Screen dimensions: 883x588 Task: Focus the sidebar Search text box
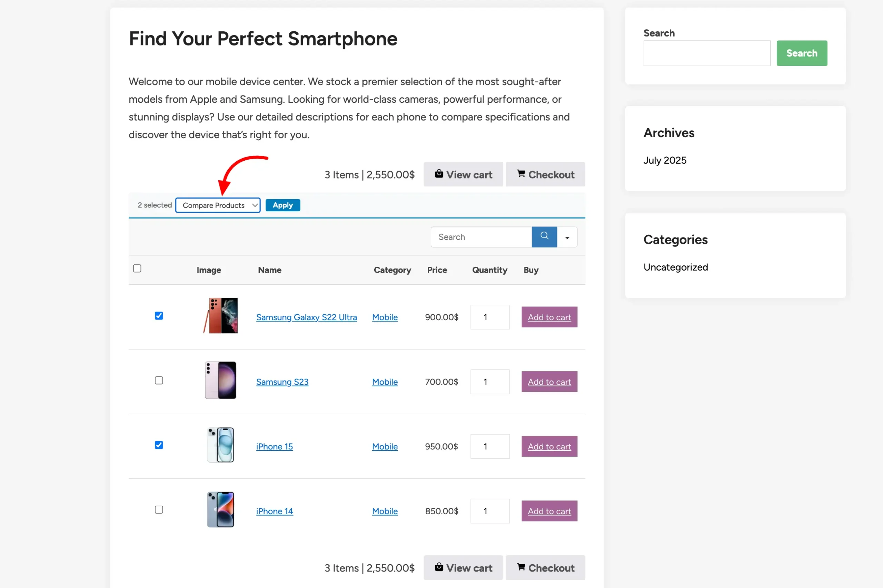click(x=707, y=53)
